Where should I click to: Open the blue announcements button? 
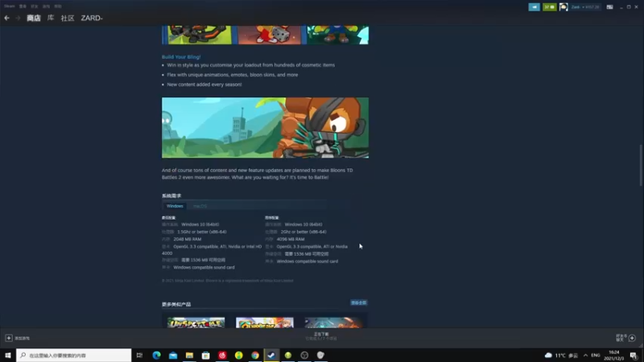(x=534, y=7)
